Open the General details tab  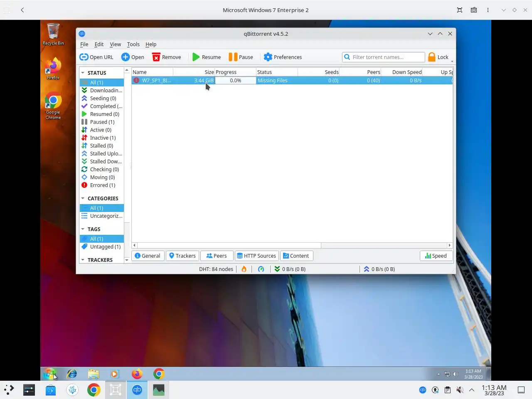click(148, 256)
